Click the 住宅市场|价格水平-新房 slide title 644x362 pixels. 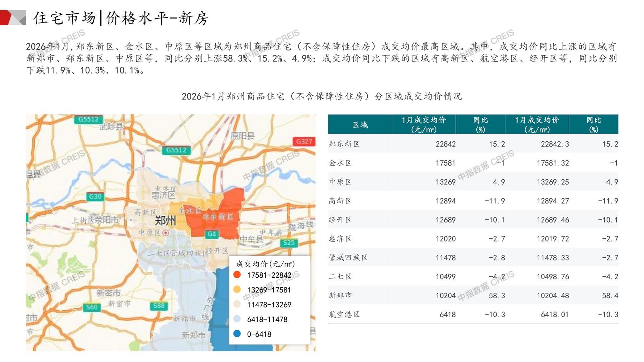pyautogui.click(x=121, y=18)
